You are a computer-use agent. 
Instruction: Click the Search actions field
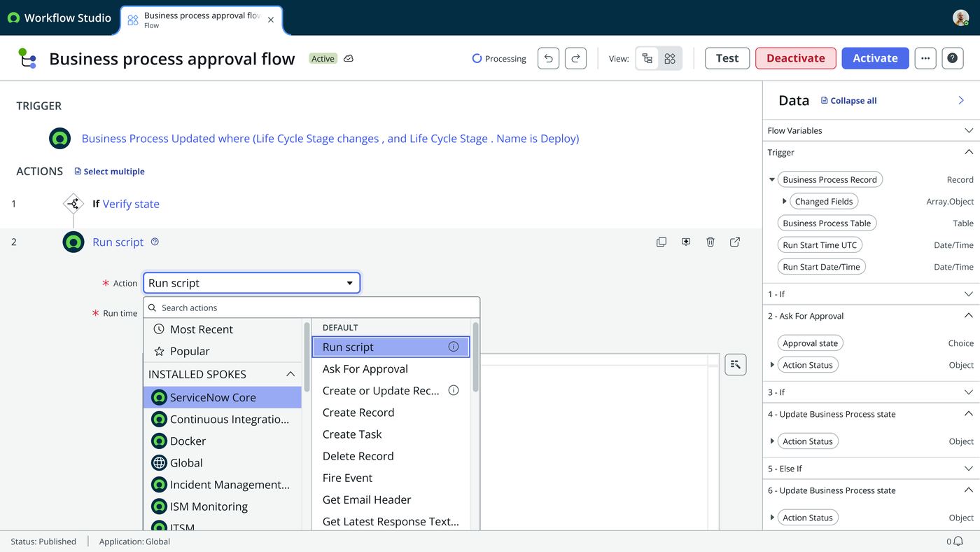311,308
